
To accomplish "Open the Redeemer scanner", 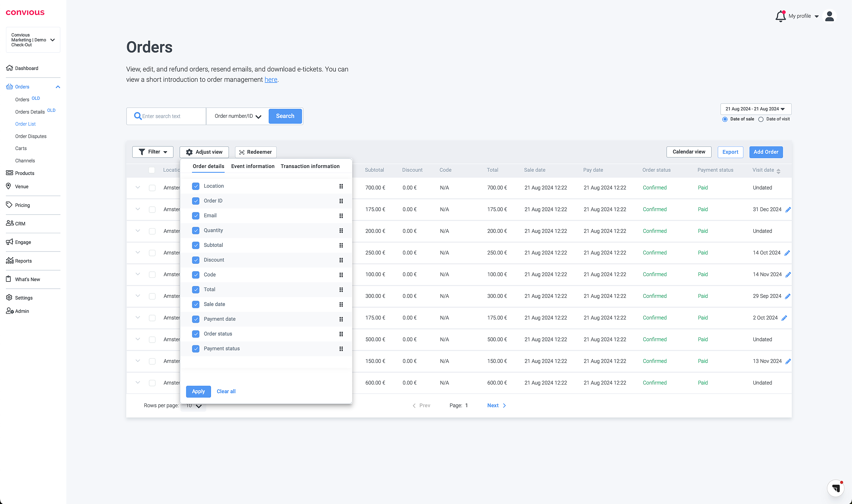I will coord(256,152).
